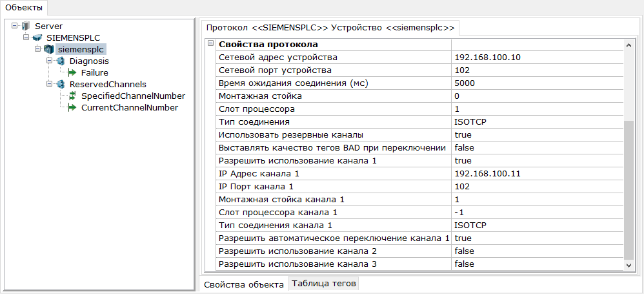Toggle the Использовать резервные каналы value
Screen dimensions: 644x294
coord(537,134)
